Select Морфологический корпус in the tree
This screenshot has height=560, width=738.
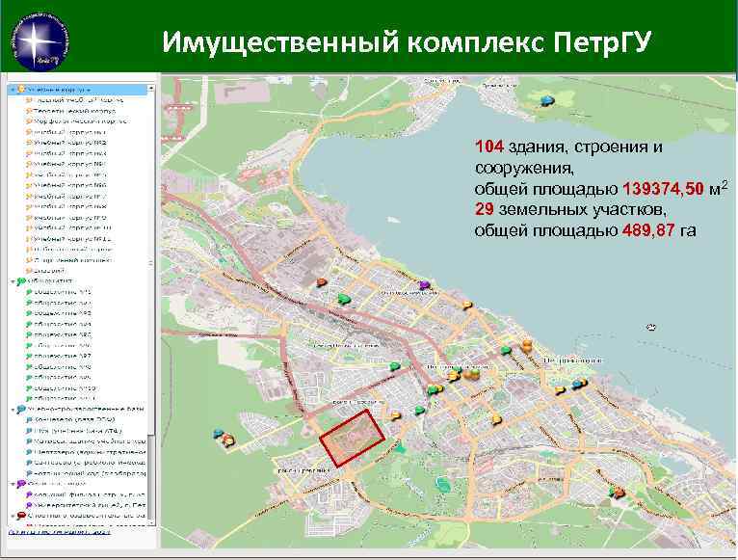coord(76,121)
